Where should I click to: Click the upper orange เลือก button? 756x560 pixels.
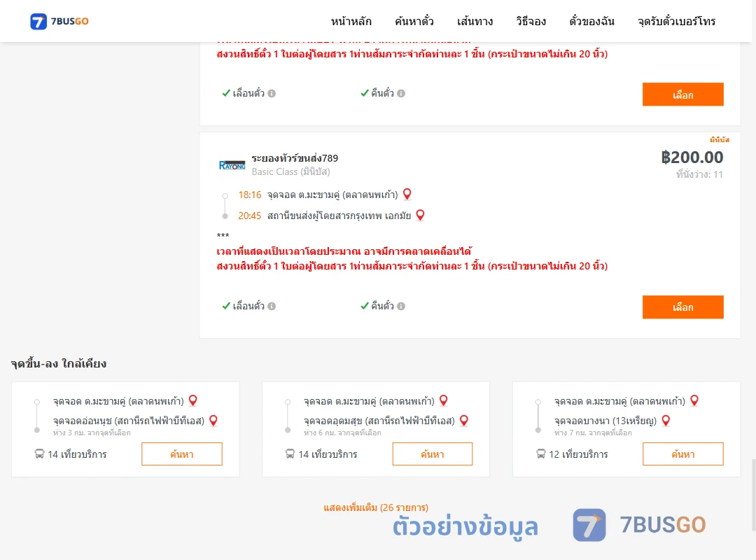(x=682, y=94)
